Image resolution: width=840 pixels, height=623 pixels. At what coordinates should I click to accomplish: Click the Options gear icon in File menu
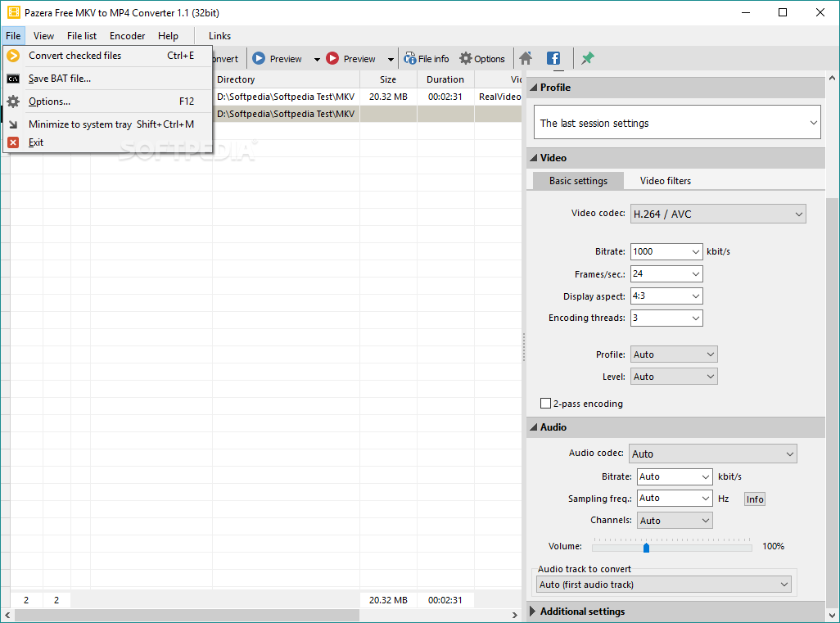pyautogui.click(x=13, y=102)
